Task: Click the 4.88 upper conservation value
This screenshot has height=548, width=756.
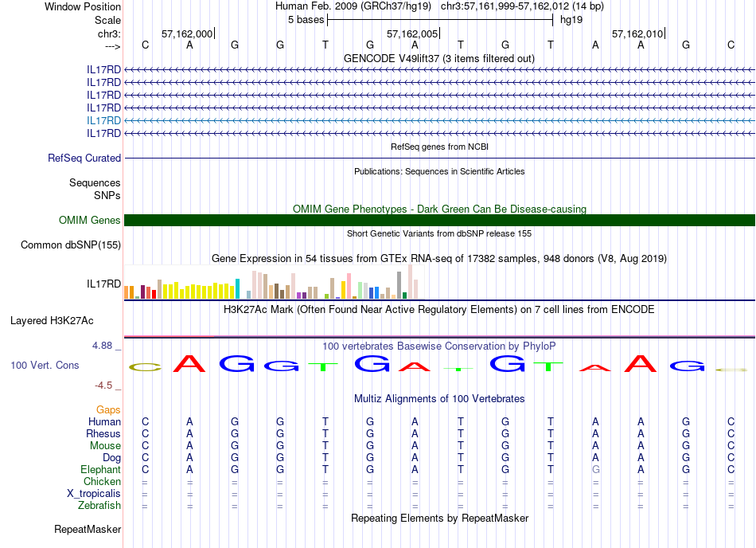Action: coord(102,346)
